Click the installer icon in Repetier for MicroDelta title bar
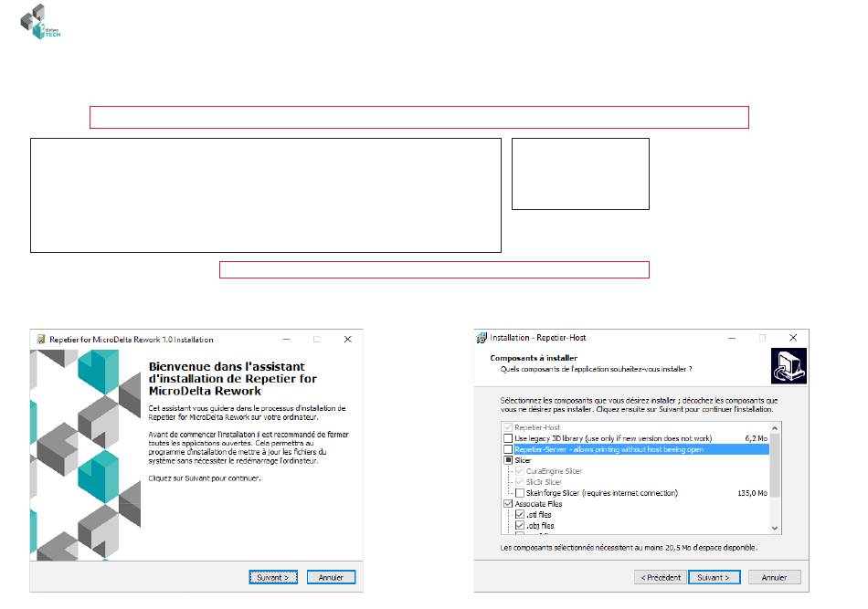Image resolution: width=868 pixels, height=609 pixels. click(x=40, y=339)
